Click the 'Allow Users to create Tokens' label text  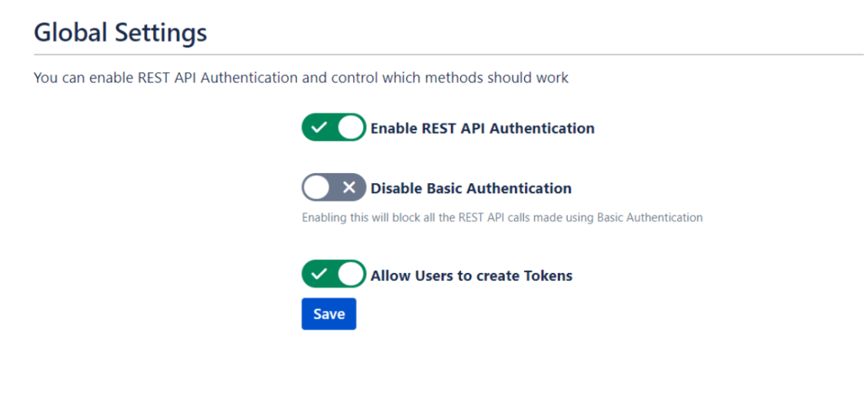[x=472, y=275]
